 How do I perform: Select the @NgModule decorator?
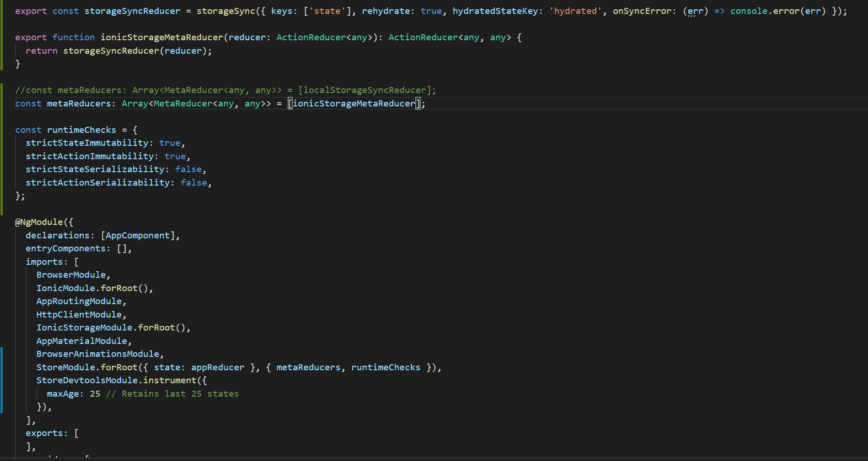[x=39, y=222]
